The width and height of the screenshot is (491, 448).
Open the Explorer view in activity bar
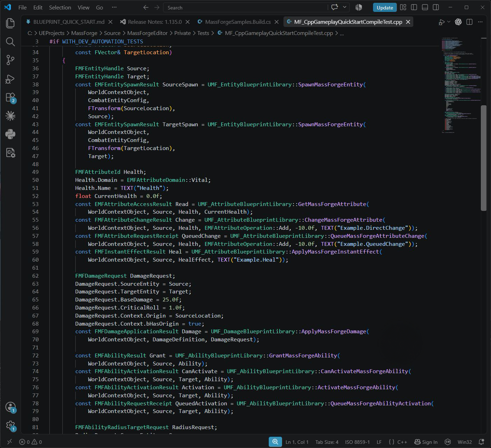(10, 23)
